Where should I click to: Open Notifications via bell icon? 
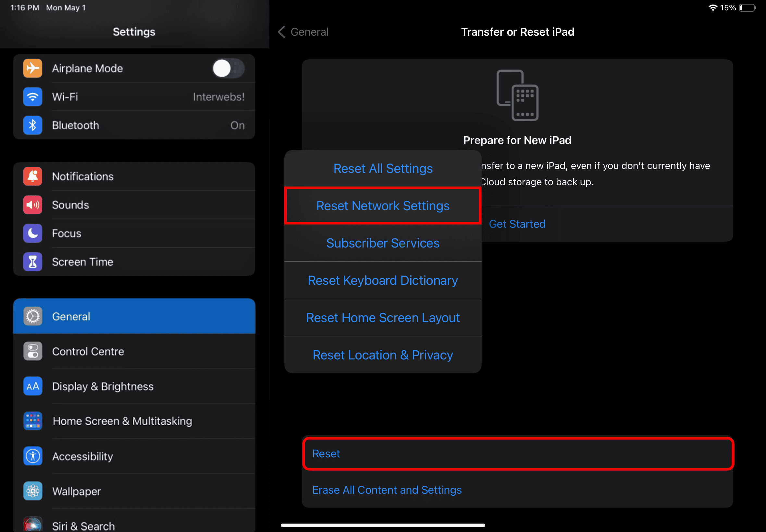(x=32, y=176)
